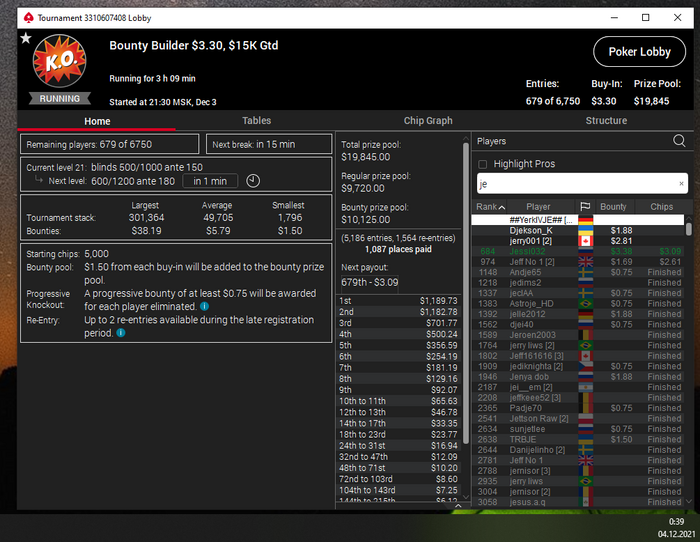Viewport: 700px width, 542px height.
Task: Select player jediknighta [2] row
Action: [578, 366]
